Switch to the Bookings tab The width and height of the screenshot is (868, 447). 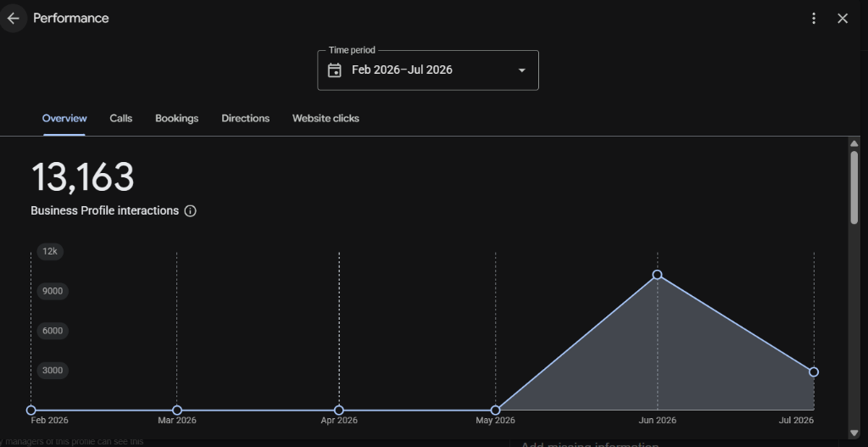[176, 119]
